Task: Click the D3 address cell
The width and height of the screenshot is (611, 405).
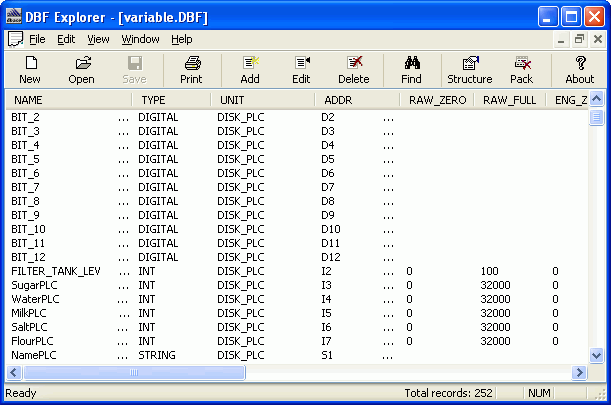Action: [328, 131]
